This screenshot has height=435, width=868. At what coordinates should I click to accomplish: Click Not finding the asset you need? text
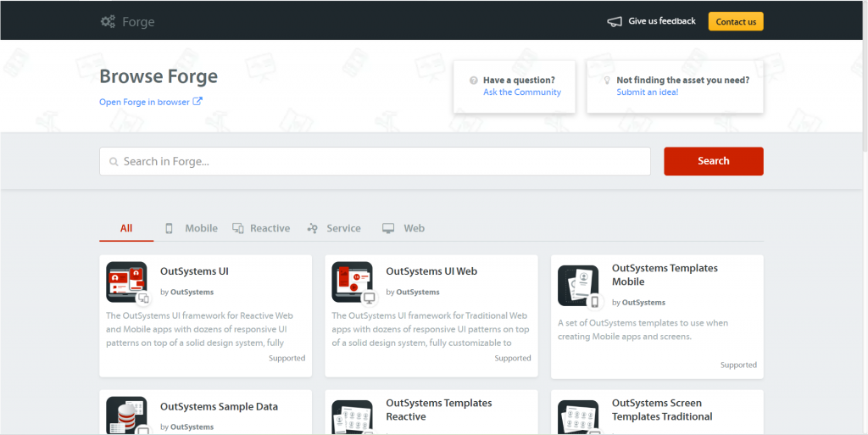tap(683, 81)
